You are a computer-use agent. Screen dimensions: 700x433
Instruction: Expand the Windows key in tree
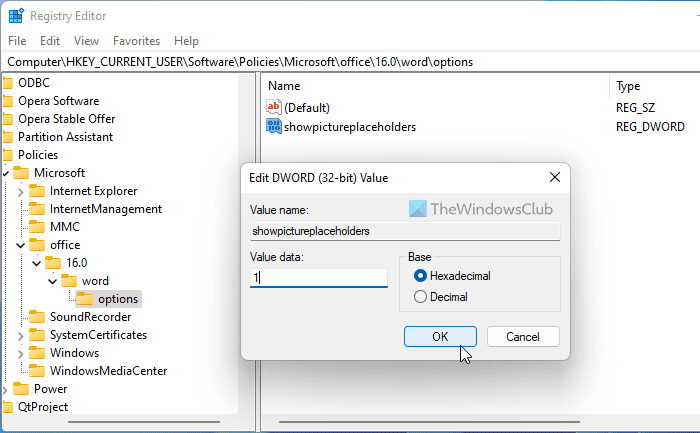coord(21,354)
